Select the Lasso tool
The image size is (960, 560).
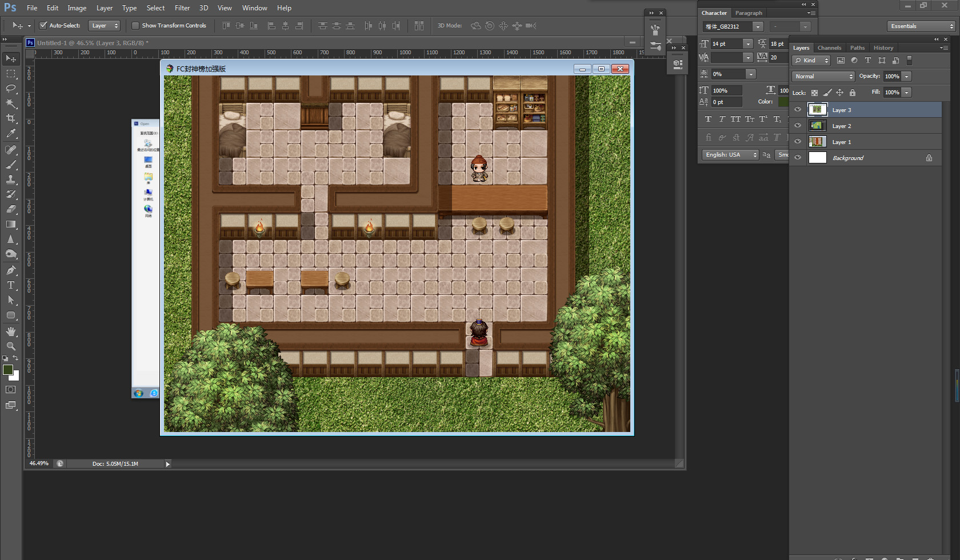pyautogui.click(x=11, y=89)
